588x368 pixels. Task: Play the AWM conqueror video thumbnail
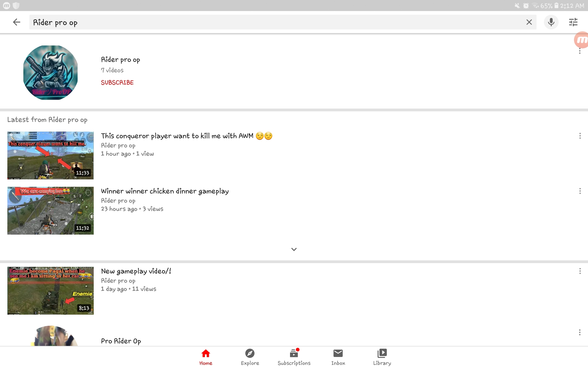click(51, 155)
